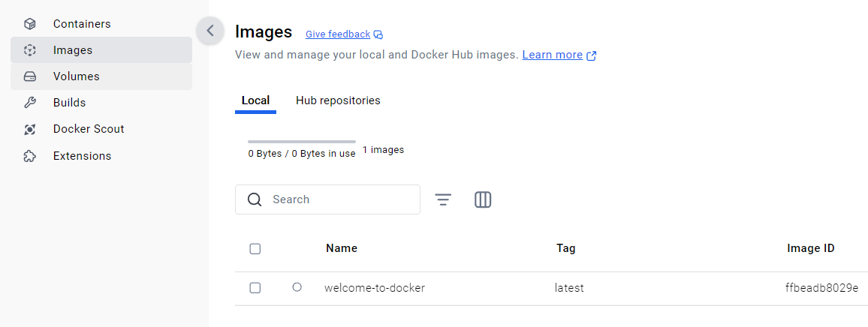Screen dimensions: 868x327
Task: Click into the Search images field
Action: tap(338, 199)
